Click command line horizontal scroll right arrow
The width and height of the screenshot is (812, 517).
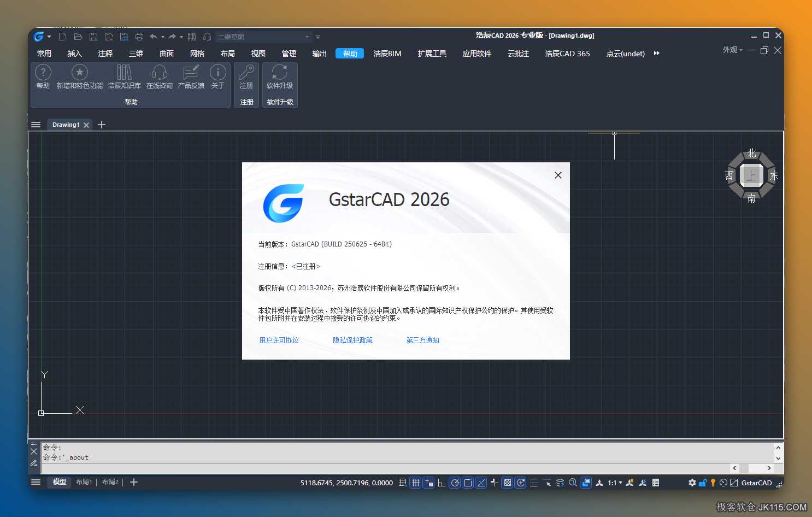tap(769, 468)
